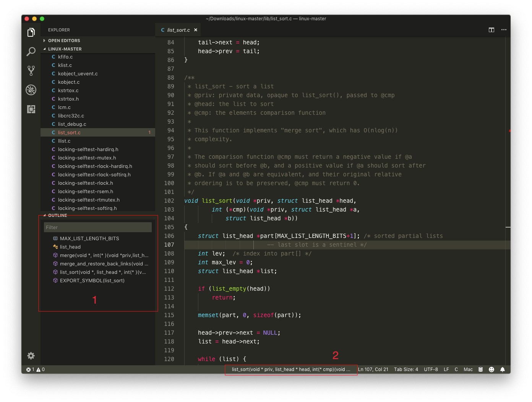Jump to list_head symbol in outline

98,247
